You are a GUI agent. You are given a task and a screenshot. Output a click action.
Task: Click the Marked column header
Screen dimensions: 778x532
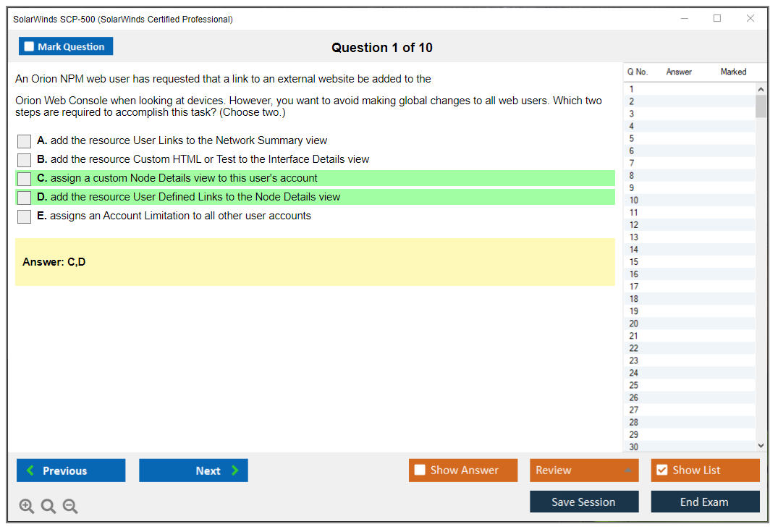[733, 72]
